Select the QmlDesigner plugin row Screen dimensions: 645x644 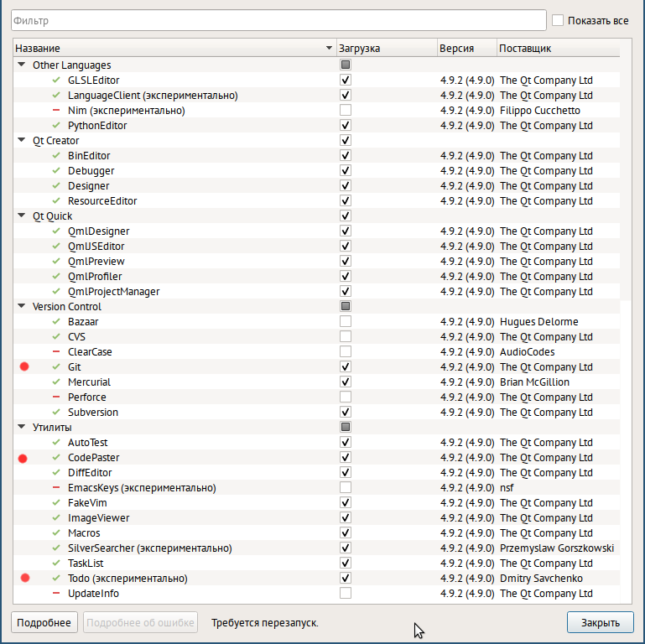pyautogui.click(x=317, y=231)
